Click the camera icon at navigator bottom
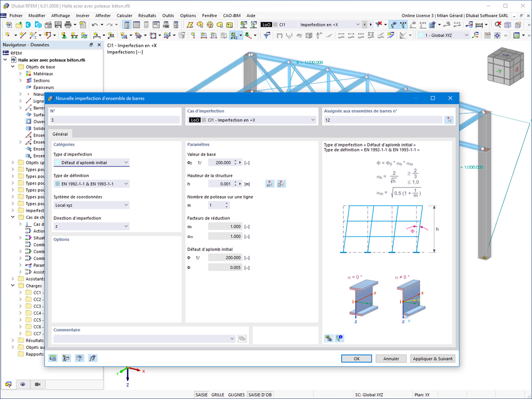Image resolution: width=532 pixels, height=399 pixels. point(38,384)
